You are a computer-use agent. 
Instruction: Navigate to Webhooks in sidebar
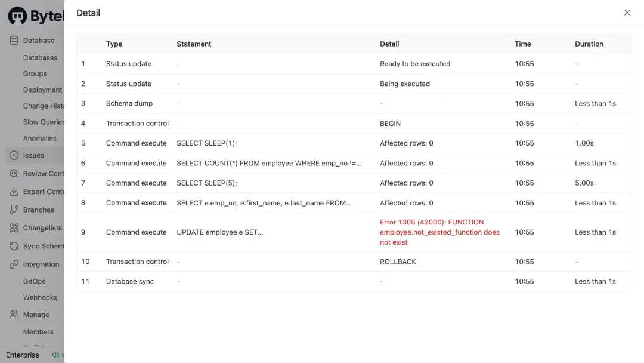coord(40,297)
